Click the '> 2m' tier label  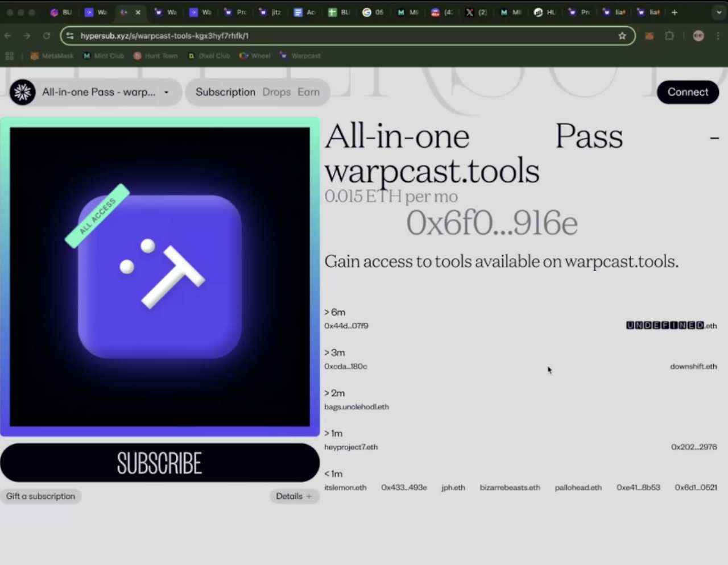click(335, 393)
